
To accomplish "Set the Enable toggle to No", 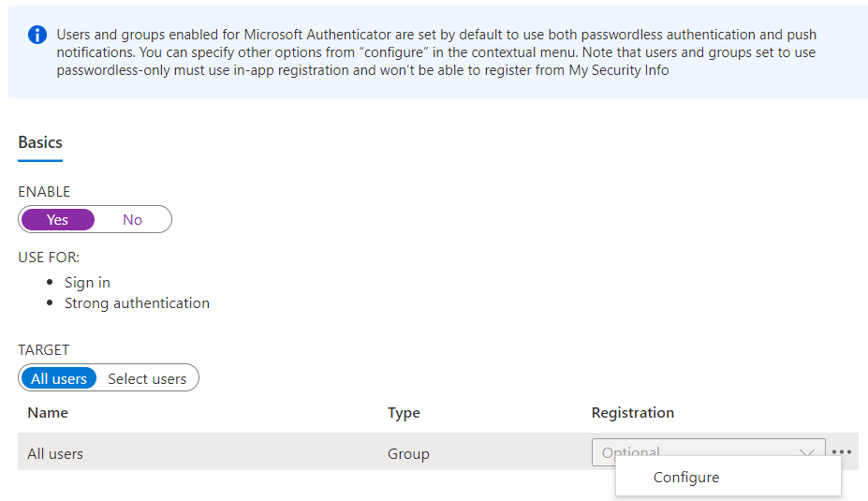I will click(132, 219).
